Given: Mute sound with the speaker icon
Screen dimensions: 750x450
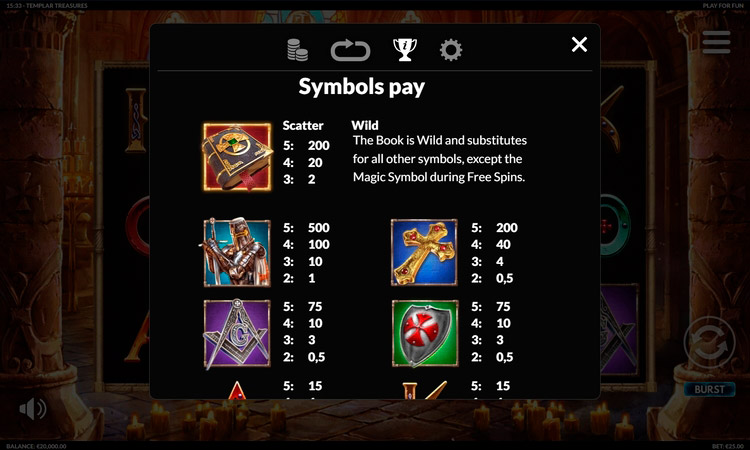Looking at the screenshot, I should (x=33, y=409).
